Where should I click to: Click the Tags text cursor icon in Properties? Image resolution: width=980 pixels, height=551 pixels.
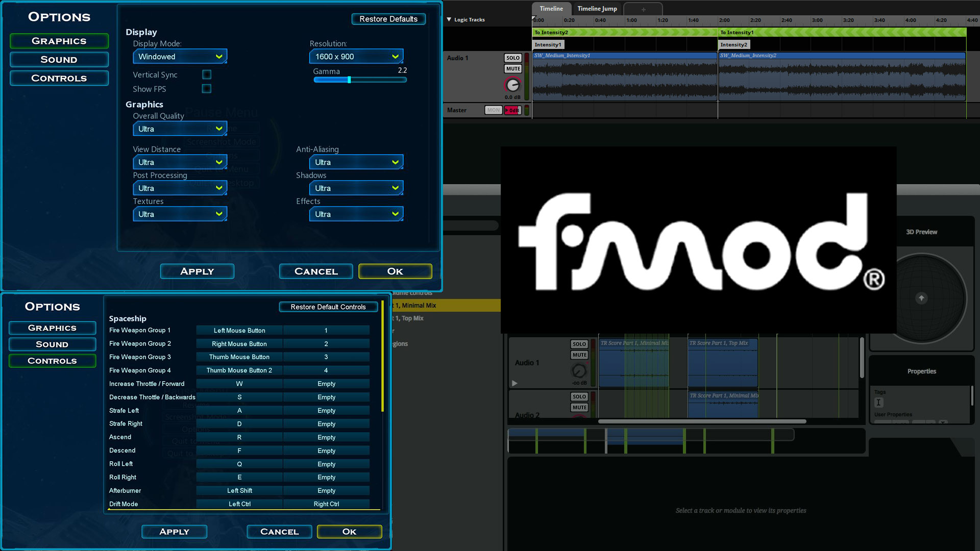click(878, 403)
